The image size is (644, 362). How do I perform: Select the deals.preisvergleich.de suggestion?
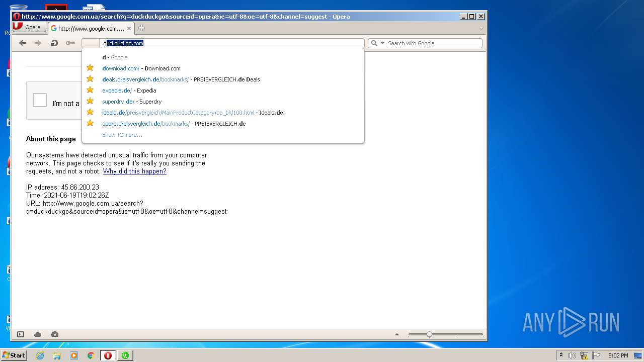tap(223, 79)
